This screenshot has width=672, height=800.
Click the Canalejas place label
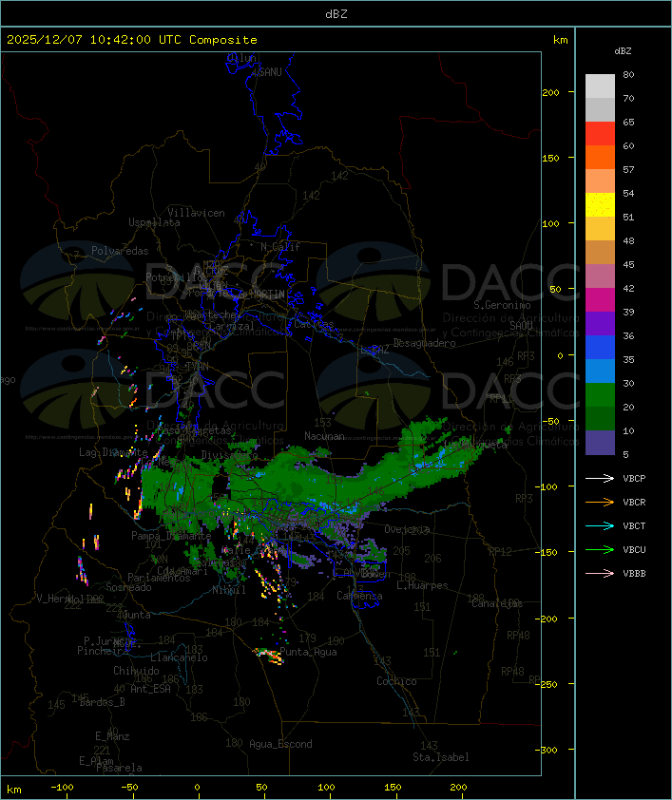click(x=497, y=603)
